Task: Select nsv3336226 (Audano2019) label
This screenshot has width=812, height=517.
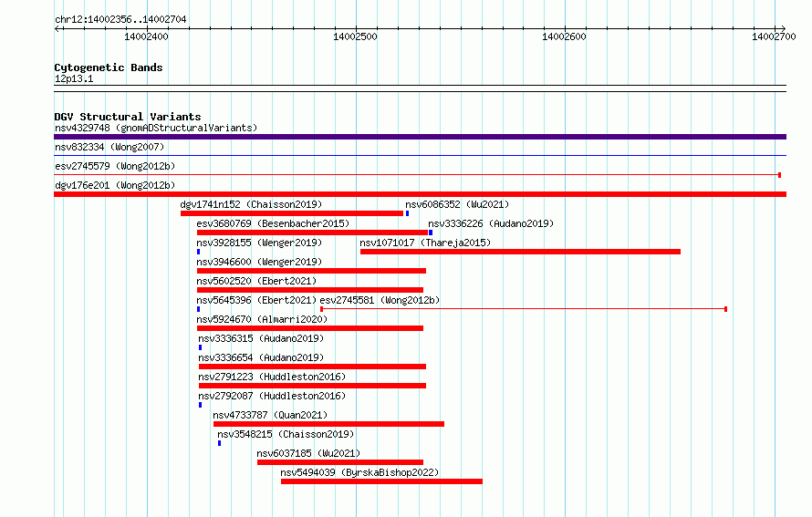Action: (491, 223)
